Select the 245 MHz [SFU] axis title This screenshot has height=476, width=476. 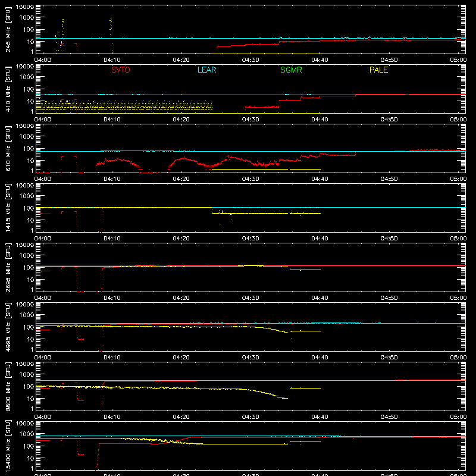point(8,29)
